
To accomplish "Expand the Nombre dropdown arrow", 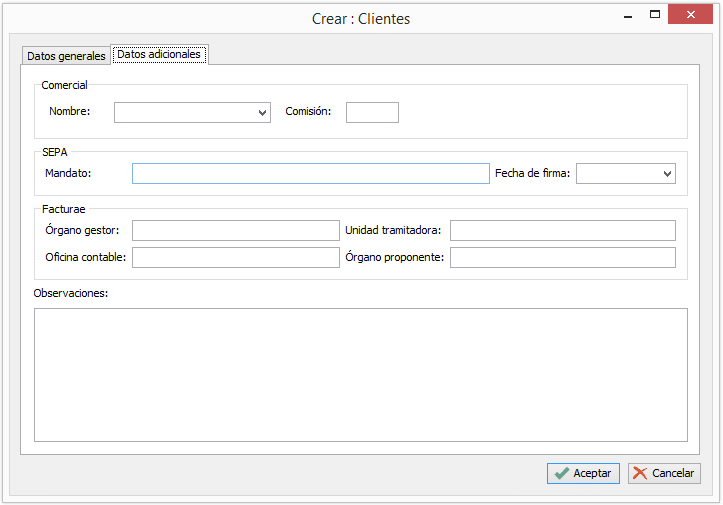I will point(263,113).
